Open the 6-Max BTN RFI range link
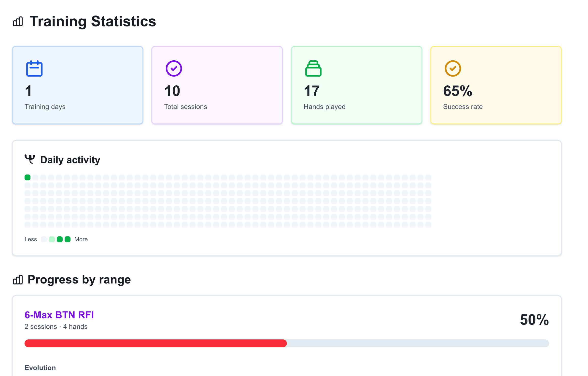588x376 pixels. 59,315
